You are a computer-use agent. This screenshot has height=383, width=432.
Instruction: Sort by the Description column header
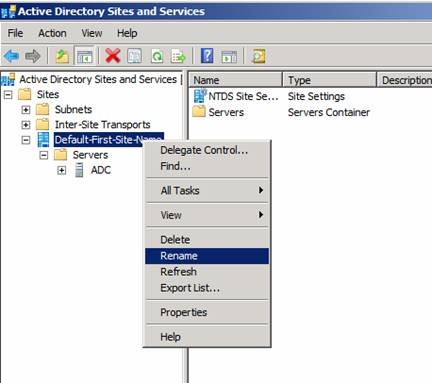click(x=405, y=80)
